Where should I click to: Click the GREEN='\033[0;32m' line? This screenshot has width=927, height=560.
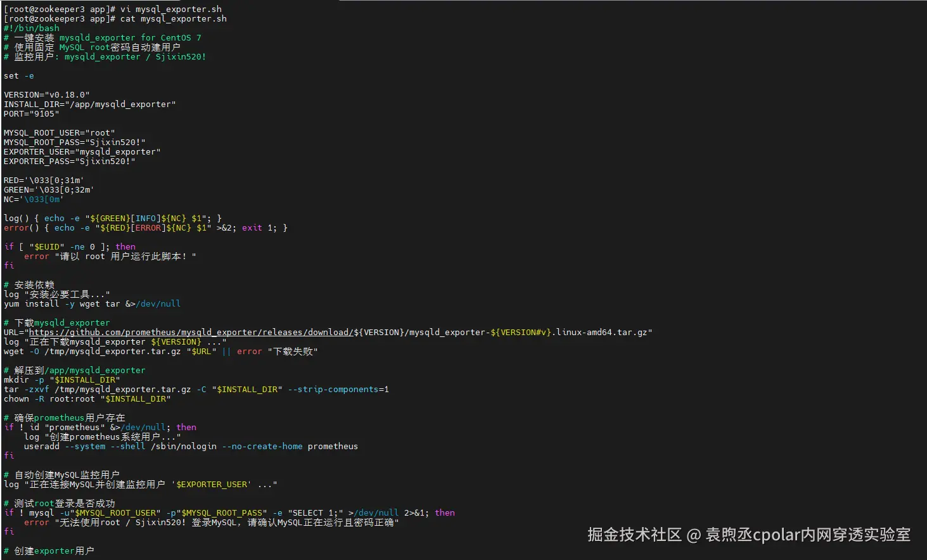(x=49, y=190)
